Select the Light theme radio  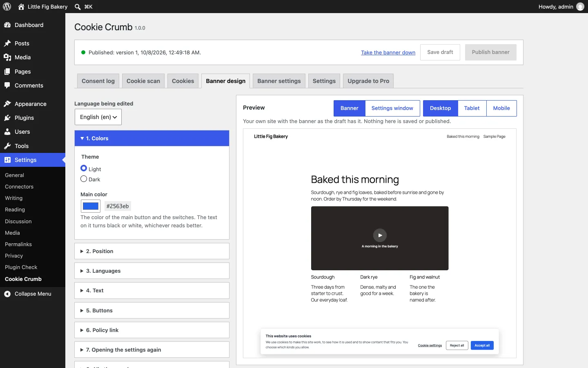84,168
